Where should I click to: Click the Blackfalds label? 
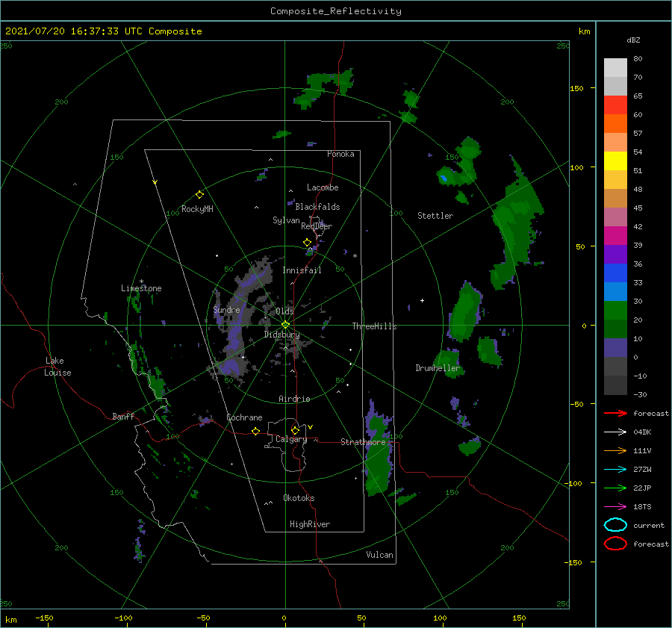[317, 207]
